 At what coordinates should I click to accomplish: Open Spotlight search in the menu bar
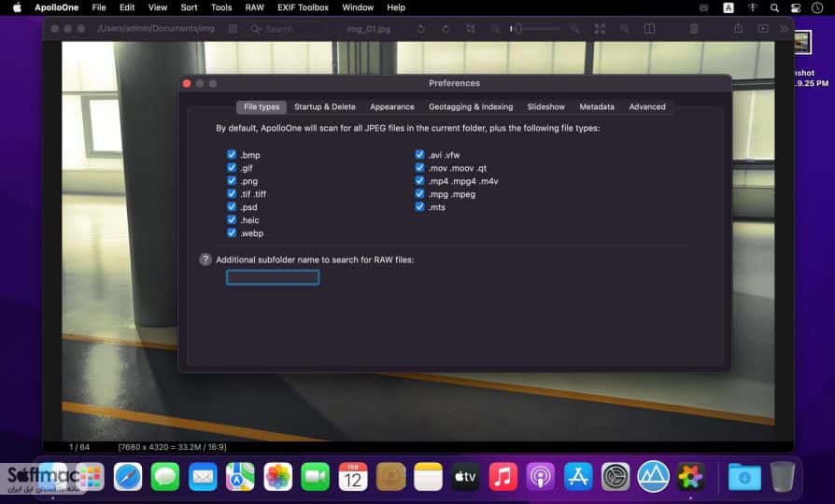(774, 7)
